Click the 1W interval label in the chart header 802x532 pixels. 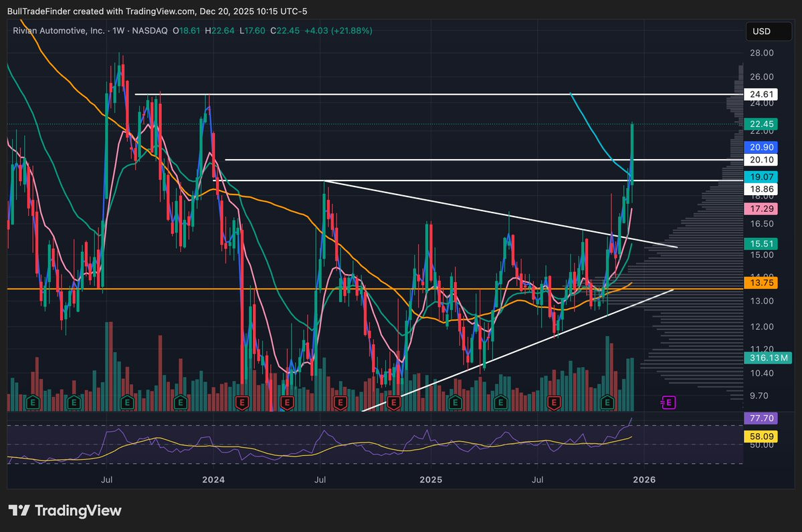pos(118,31)
